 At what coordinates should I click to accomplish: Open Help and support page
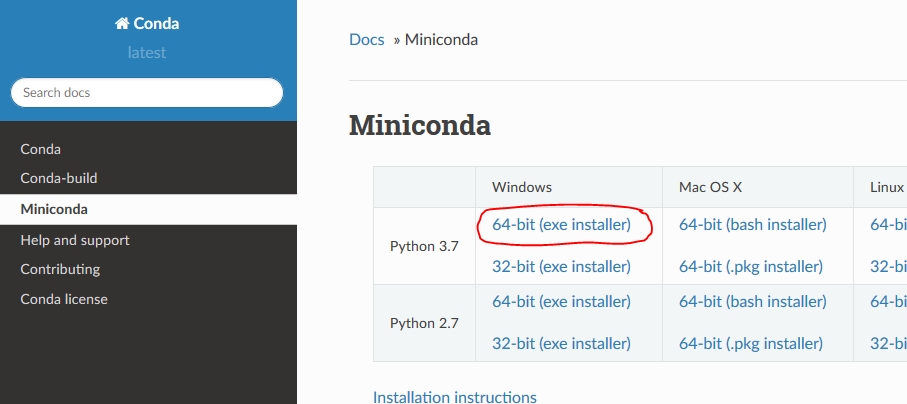coord(75,240)
